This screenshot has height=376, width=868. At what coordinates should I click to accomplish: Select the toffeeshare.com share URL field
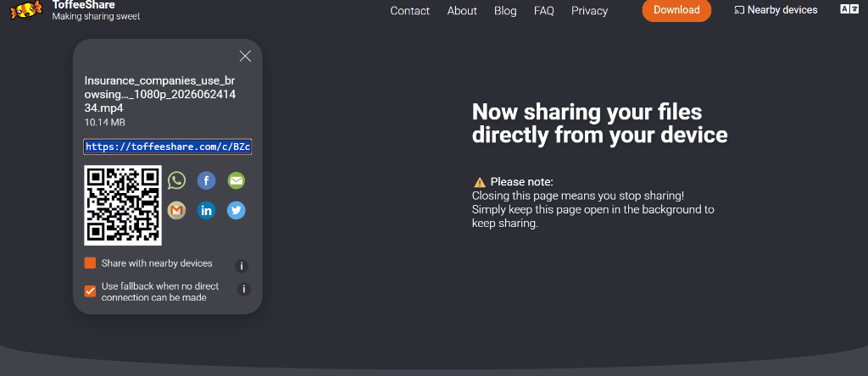(168, 147)
